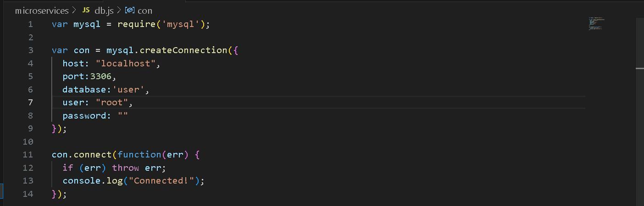Select line 1 via its line number
644x206 pixels.
pyautogui.click(x=30, y=24)
